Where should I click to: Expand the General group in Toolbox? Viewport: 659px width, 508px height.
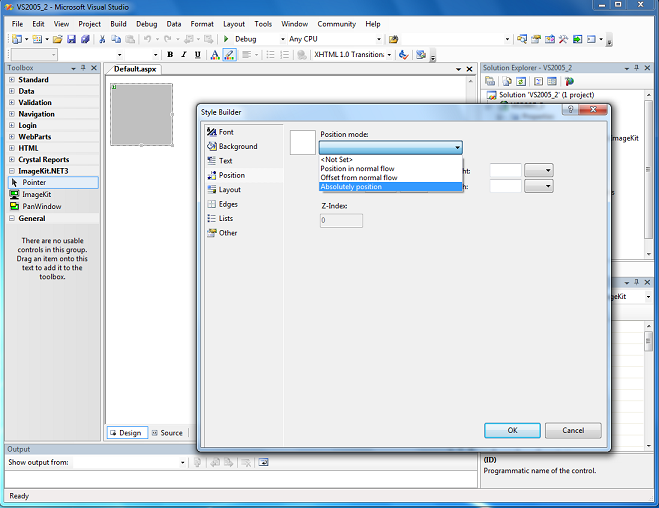[x=12, y=218]
